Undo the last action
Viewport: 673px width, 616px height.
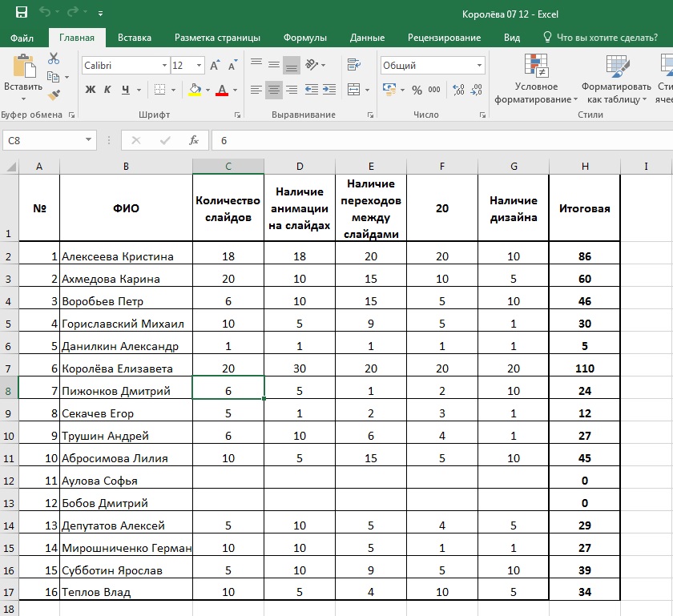click(45, 12)
